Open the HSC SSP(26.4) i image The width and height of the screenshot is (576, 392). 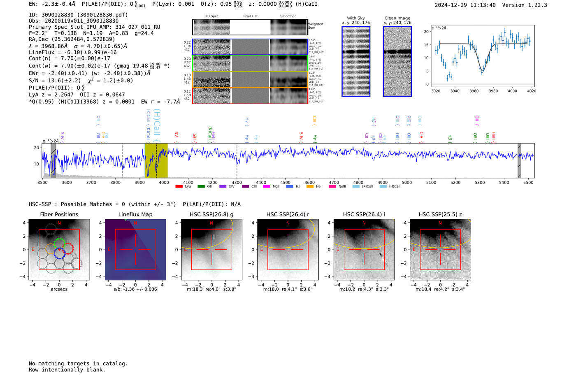364,250
